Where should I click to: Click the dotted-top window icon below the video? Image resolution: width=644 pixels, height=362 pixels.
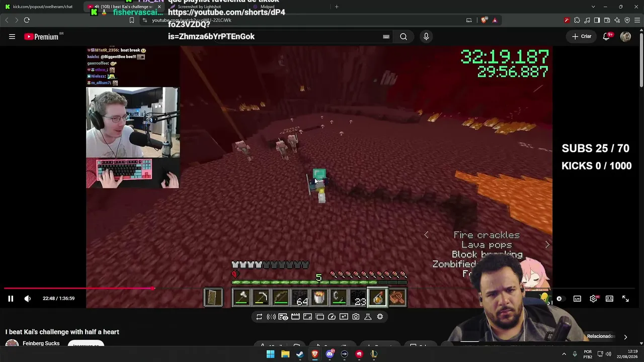(x=319, y=317)
